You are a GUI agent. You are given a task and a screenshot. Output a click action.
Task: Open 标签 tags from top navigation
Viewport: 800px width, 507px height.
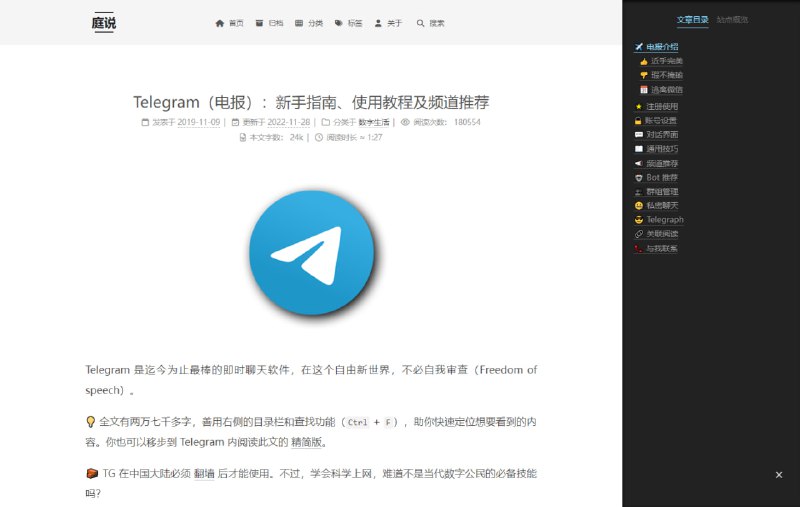click(348, 23)
